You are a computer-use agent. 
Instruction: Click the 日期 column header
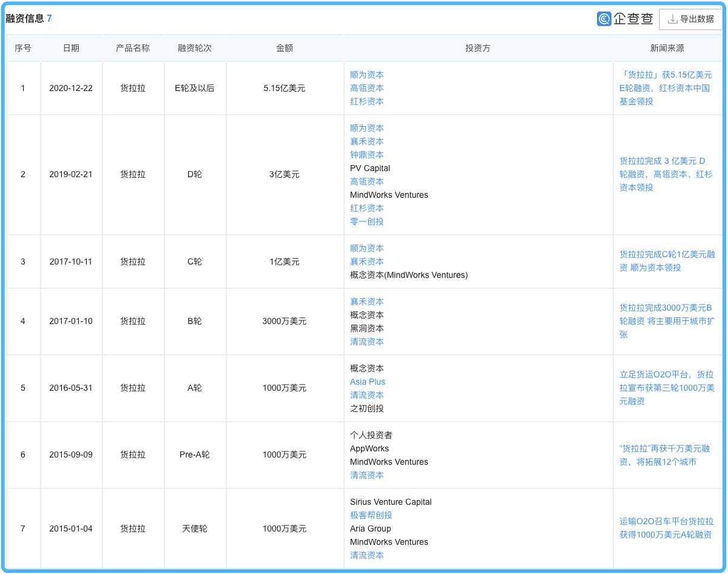point(71,48)
